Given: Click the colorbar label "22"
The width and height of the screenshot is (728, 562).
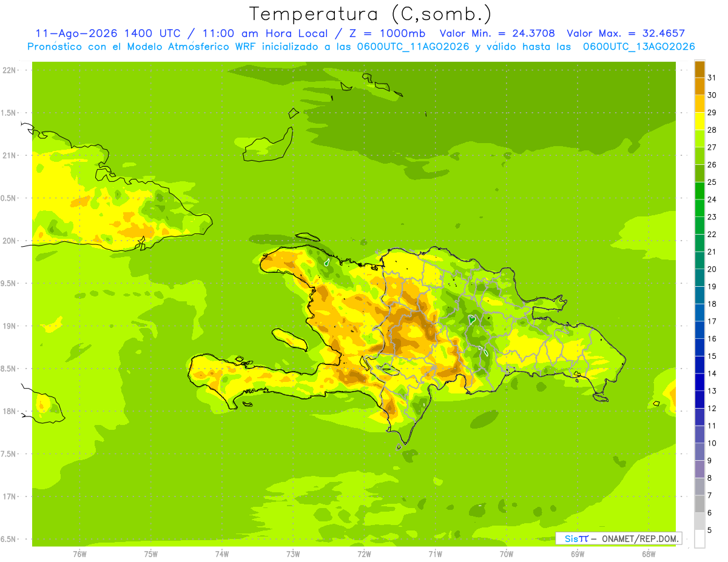Looking at the screenshot, I should pos(712,235).
